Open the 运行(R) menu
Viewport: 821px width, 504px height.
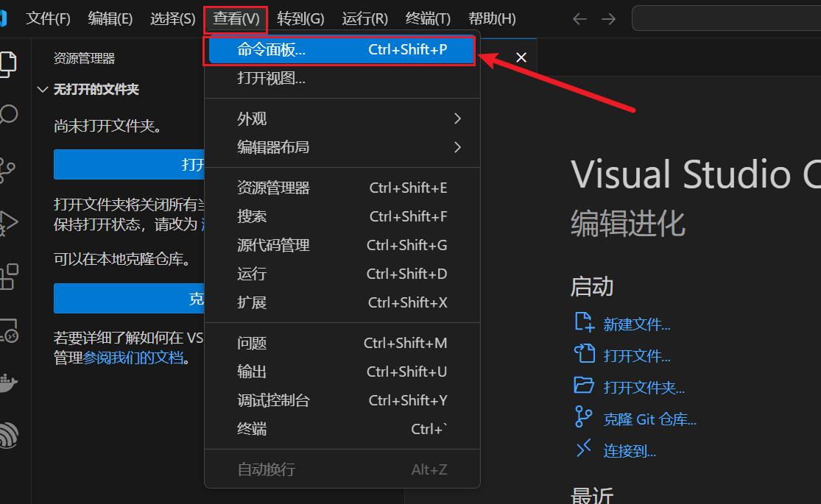coord(365,19)
